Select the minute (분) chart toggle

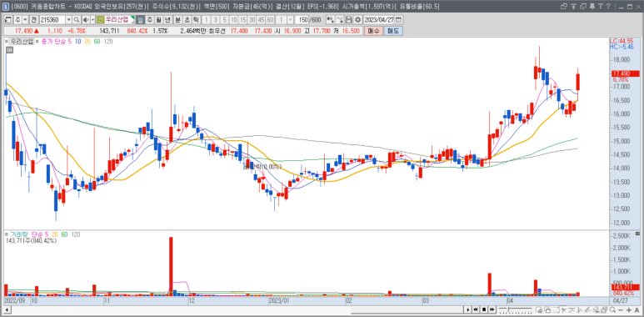click(177, 20)
